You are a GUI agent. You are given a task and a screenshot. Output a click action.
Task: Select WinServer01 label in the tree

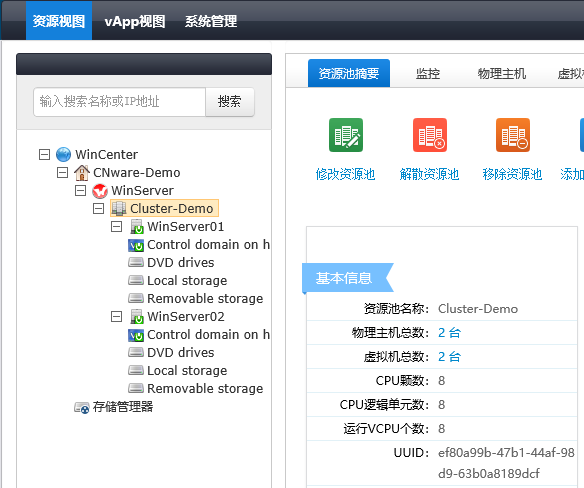click(185, 226)
